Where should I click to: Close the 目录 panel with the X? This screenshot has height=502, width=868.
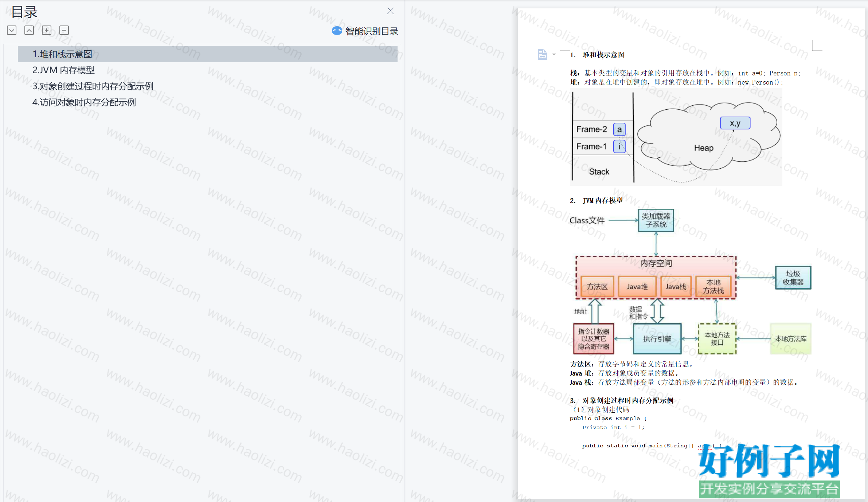click(x=391, y=11)
